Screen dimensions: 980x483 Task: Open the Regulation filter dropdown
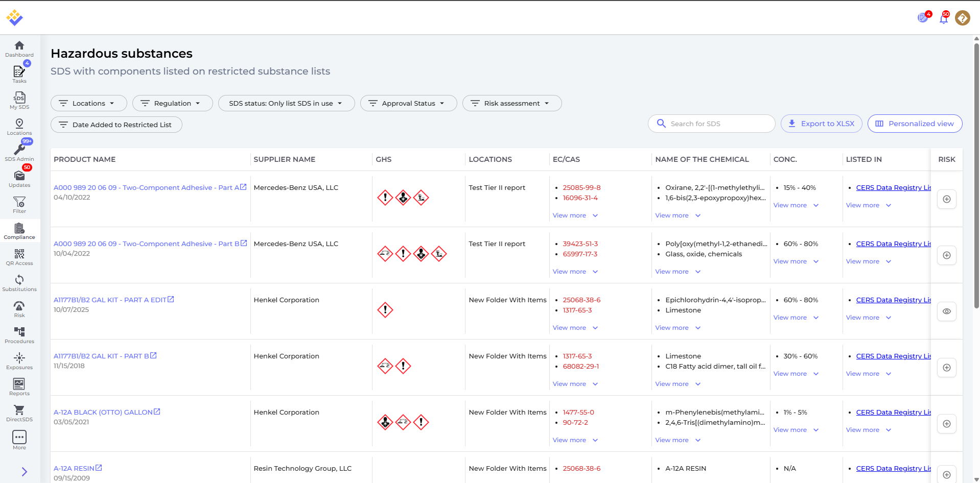tap(172, 103)
